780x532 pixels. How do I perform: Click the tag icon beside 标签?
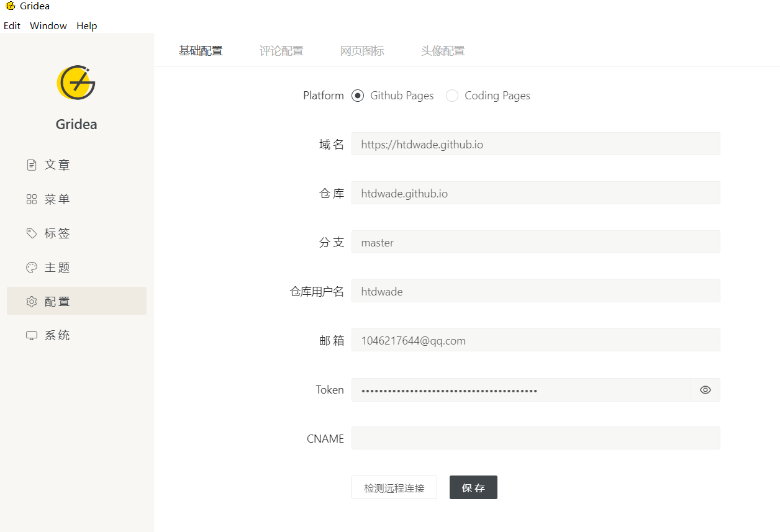pos(32,233)
